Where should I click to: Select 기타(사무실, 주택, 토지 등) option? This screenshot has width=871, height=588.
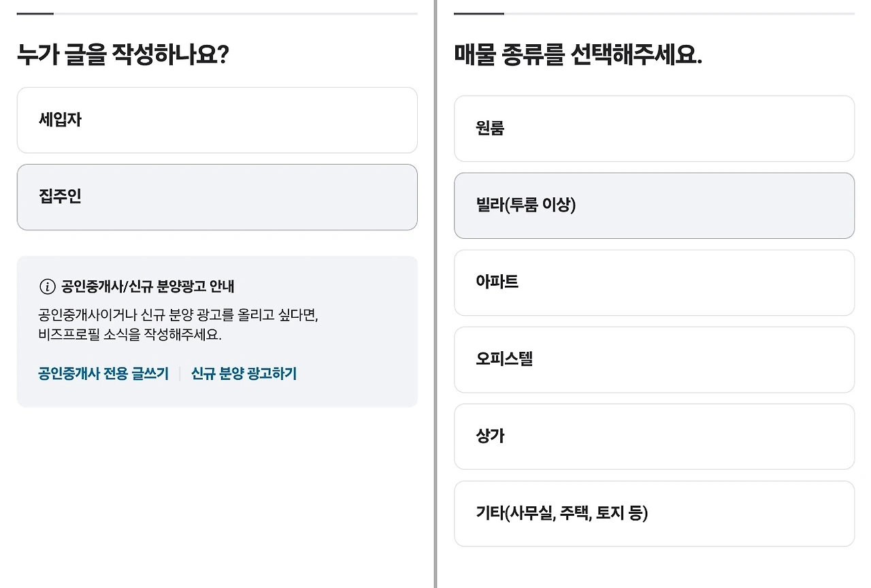pos(654,514)
